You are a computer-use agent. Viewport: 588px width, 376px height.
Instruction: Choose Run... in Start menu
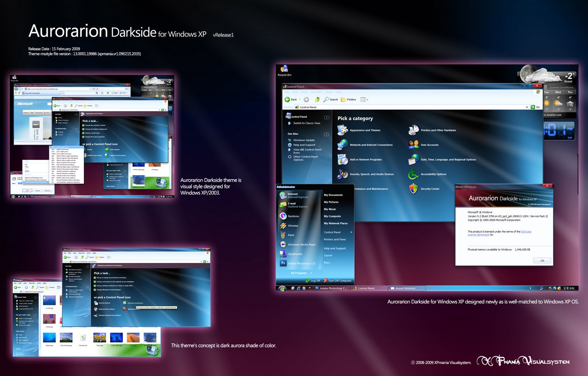327,263
